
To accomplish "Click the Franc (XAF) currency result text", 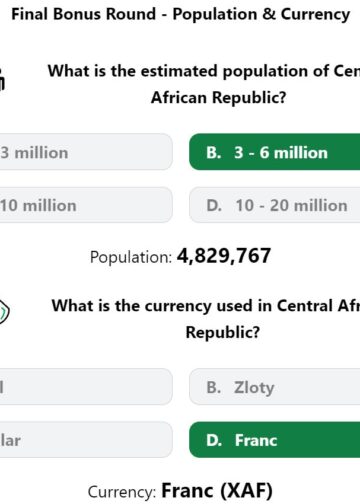I will (x=217, y=491).
